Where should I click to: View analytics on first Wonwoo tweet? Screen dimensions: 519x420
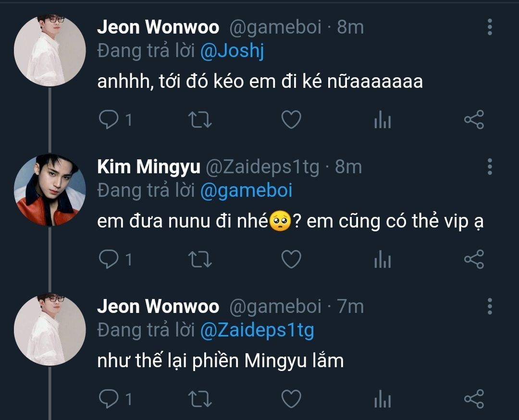[x=383, y=120]
